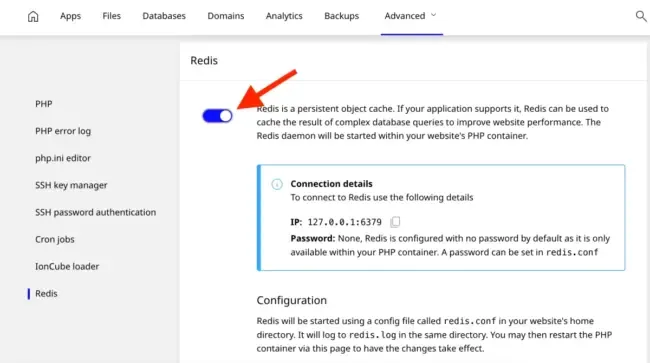
Task: Click the 'Connection details' title text
Action: [332, 184]
